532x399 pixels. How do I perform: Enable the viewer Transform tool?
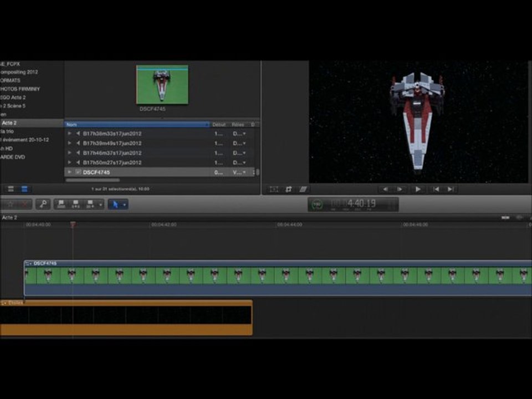pos(274,190)
